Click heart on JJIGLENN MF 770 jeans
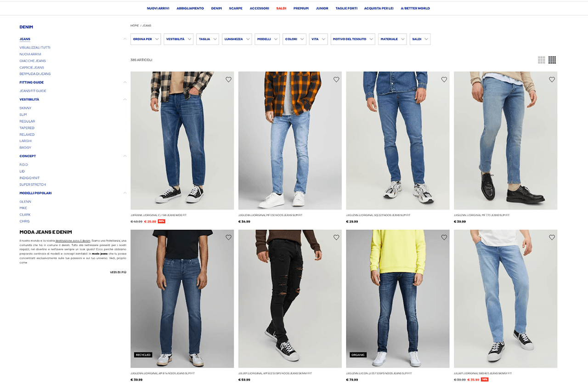Viewport: 588px width, 385px height. 552,79
